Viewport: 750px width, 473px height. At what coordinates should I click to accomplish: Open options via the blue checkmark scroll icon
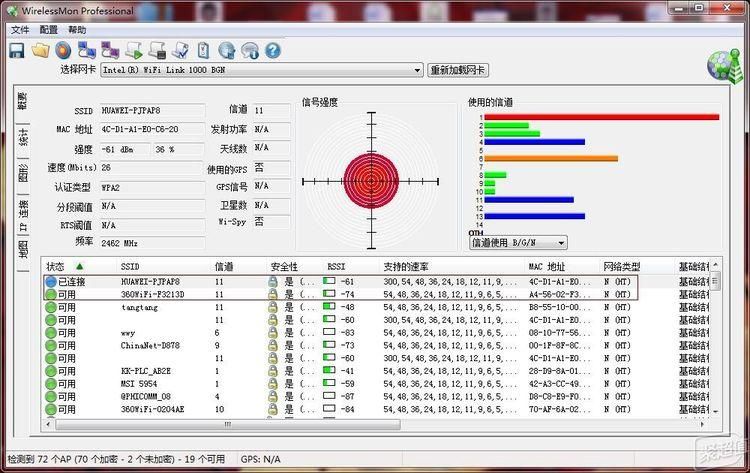click(x=181, y=50)
